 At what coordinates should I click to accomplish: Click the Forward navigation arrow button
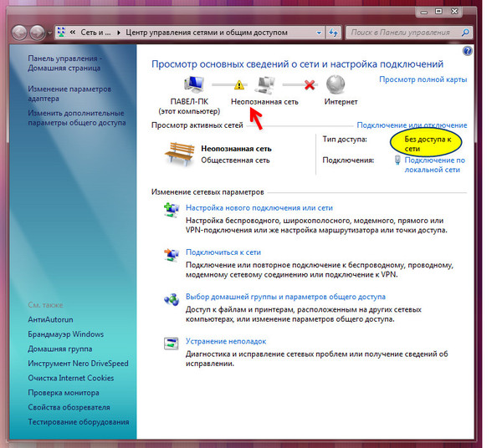click(37, 33)
